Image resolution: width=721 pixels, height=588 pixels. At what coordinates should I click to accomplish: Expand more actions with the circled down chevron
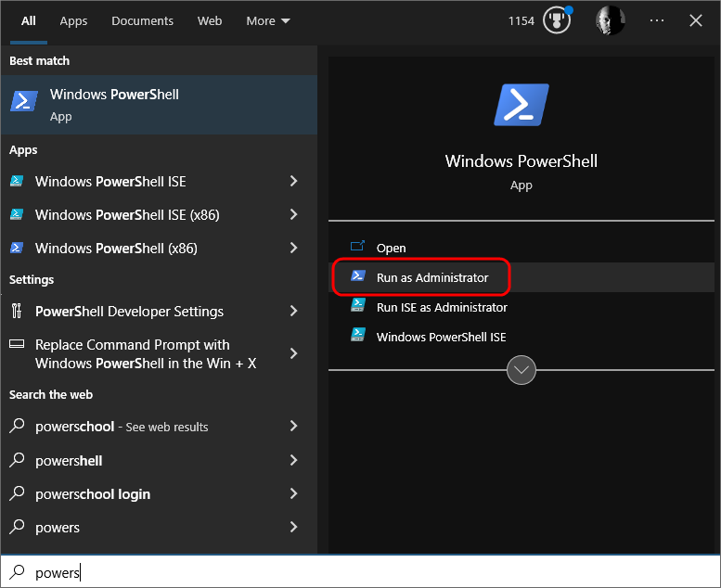(x=521, y=370)
